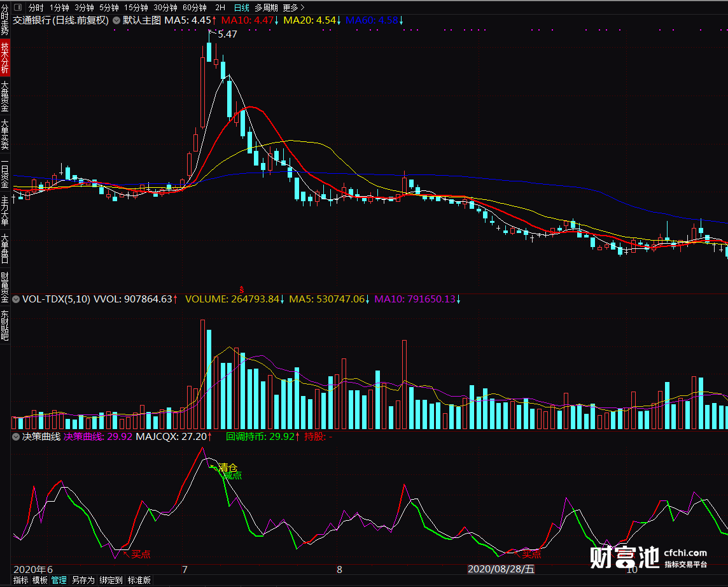Click the 标准版 button
The image size is (728, 587).
coord(139,580)
